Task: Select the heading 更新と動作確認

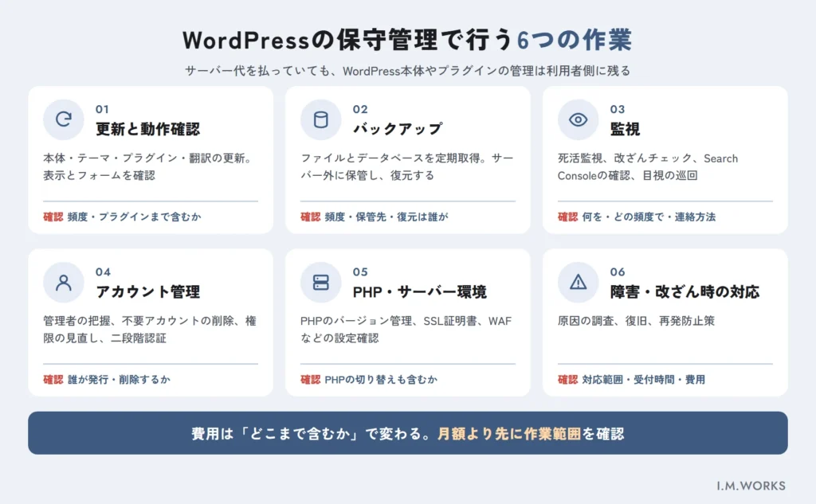Action: 147,129
